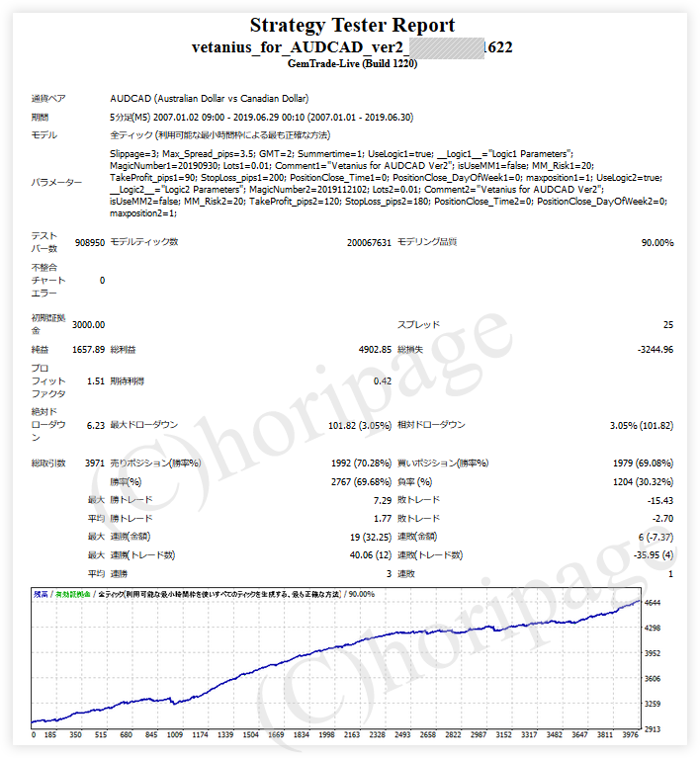Click the total trades value 3971
700x758 pixels.
[x=95, y=463]
